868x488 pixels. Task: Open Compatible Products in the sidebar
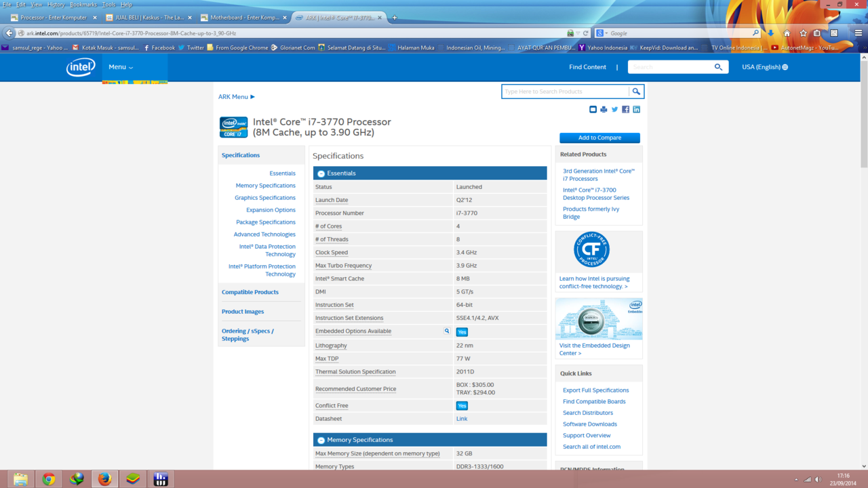(250, 292)
